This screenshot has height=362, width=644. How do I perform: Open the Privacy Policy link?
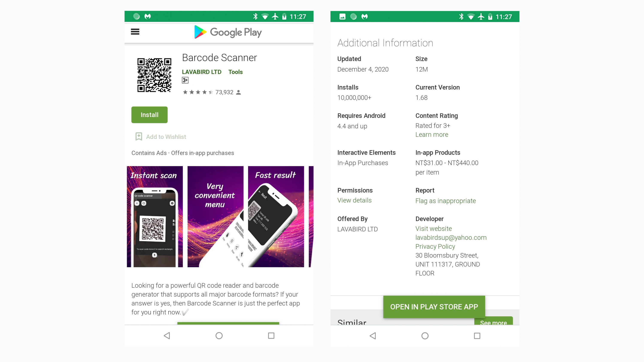(x=435, y=247)
